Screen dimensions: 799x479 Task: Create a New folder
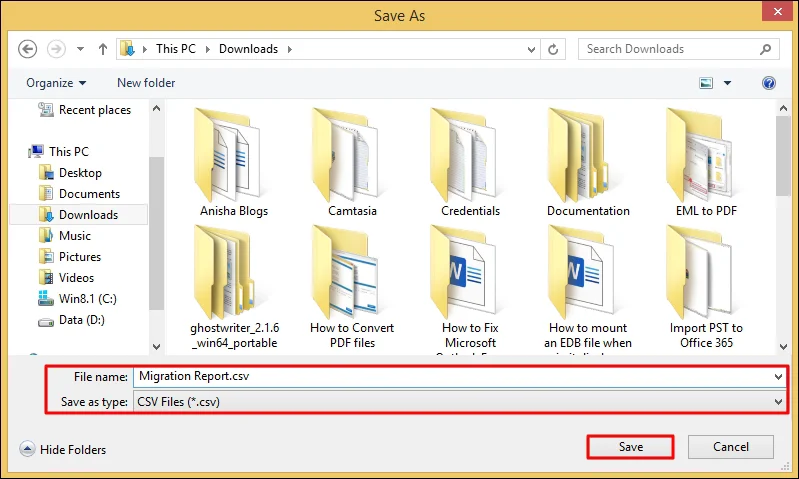(x=146, y=83)
